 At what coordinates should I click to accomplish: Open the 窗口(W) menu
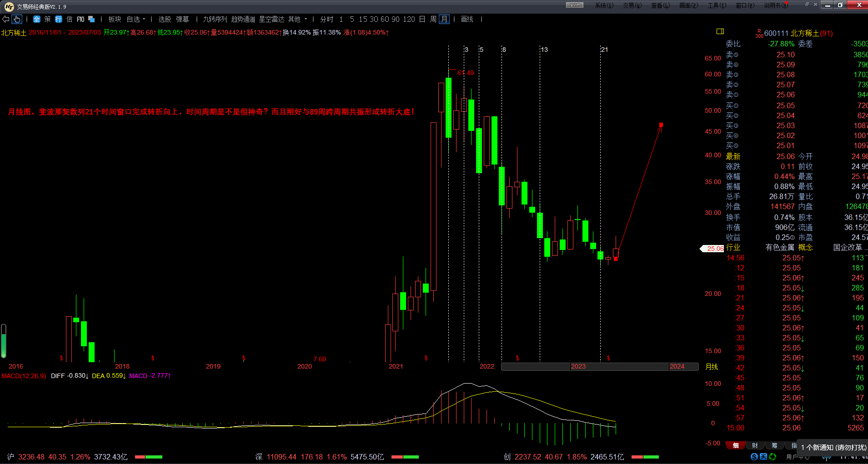[745, 5]
